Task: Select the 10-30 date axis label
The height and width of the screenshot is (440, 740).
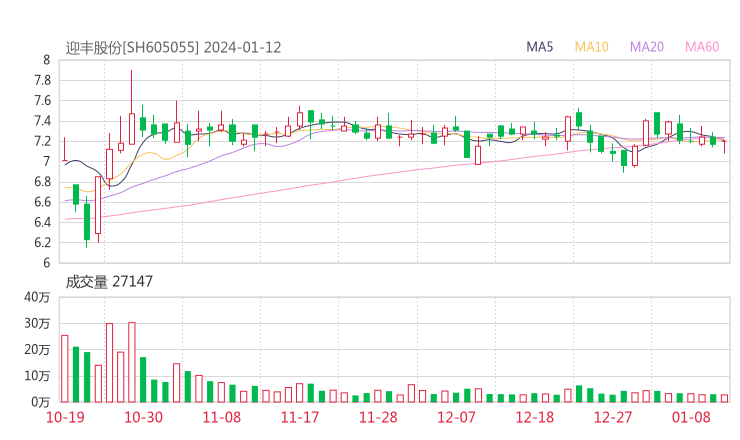Action: [x=143, y=417]
